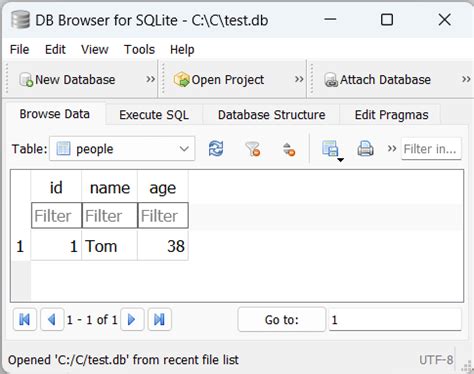This screenshot has width=474, height=374.
Task: Expand the hidden Browse Data toolbar items chevron
Action: pyautogui.click(x=392, y=148)
